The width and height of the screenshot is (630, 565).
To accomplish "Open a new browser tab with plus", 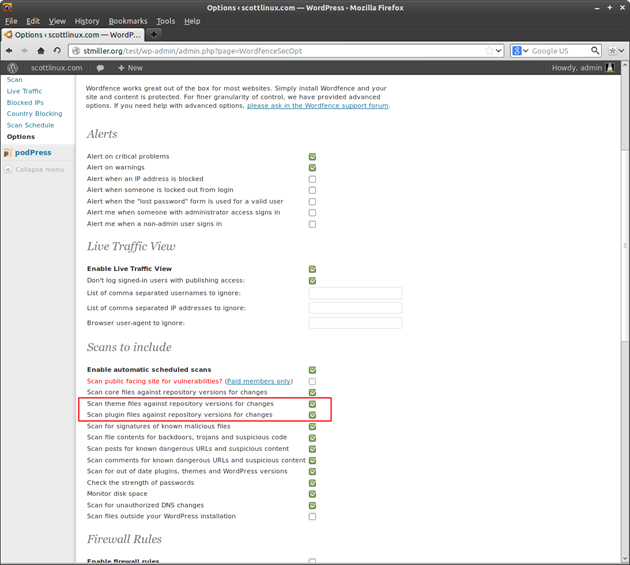I will pyautogui.click(x=154, y=34).
